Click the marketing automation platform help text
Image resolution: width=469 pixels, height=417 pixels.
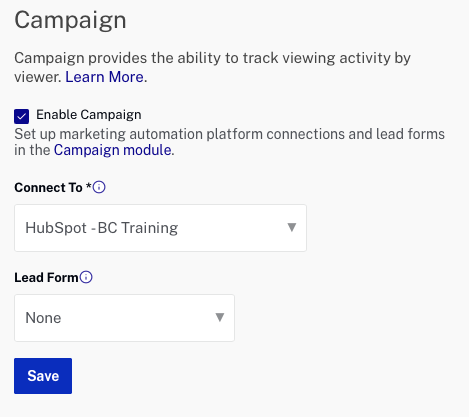point(229,142)
